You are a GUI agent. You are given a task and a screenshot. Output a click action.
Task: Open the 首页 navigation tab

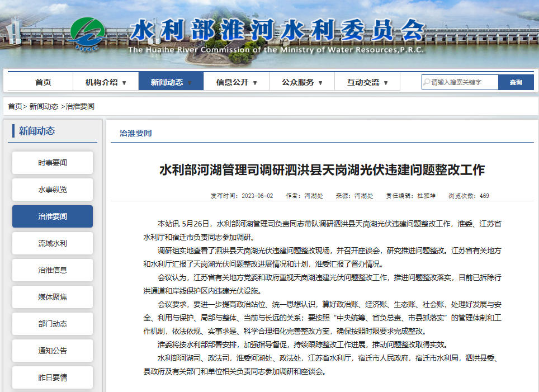click(43, 82)
